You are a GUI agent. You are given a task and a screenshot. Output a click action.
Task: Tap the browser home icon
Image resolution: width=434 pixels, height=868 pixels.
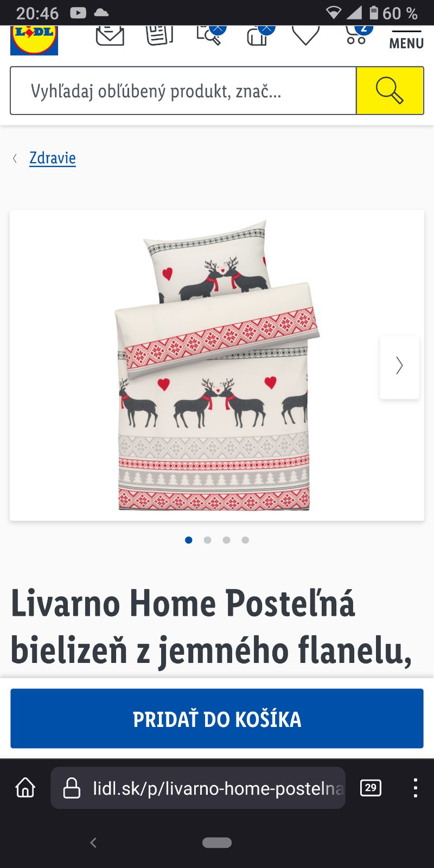[25, 787]
